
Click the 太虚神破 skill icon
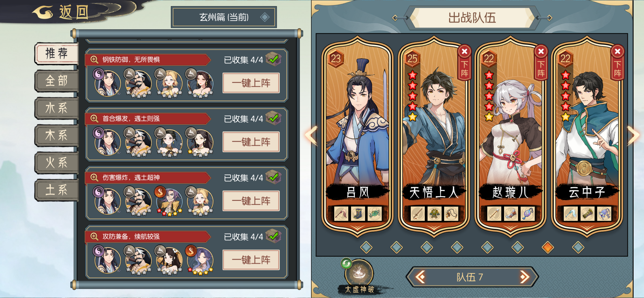coord(359,273)
